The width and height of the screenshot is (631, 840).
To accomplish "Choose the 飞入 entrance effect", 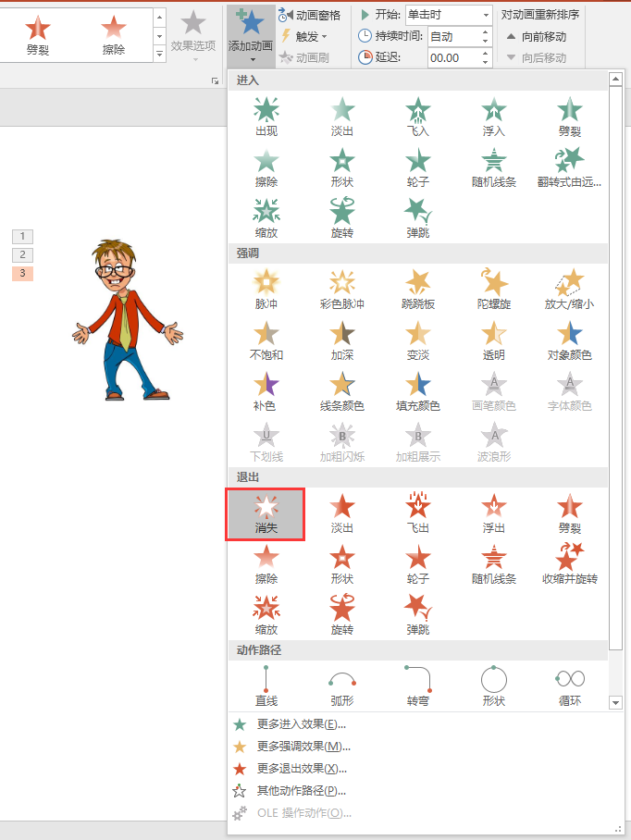I will tap(418, 118).
